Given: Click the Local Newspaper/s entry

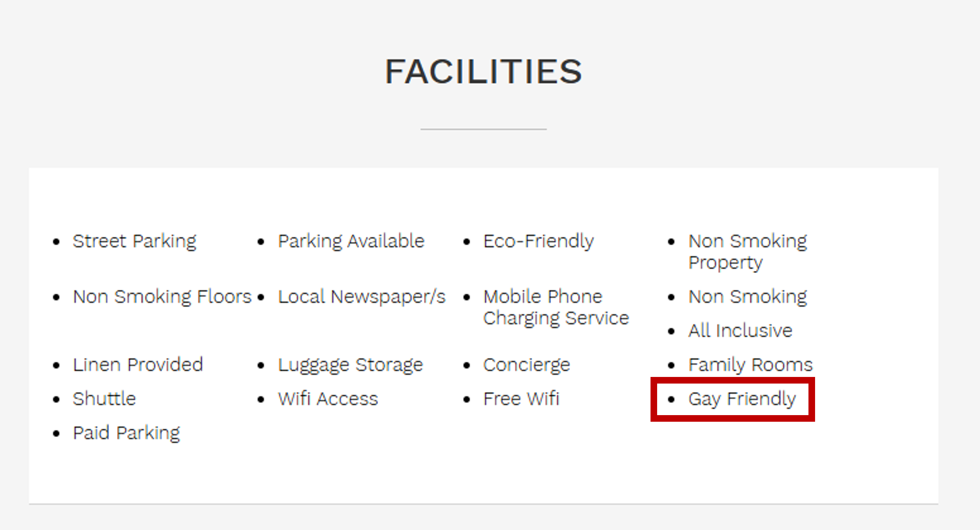Looking at the screenshot, I should pos(361,297).
